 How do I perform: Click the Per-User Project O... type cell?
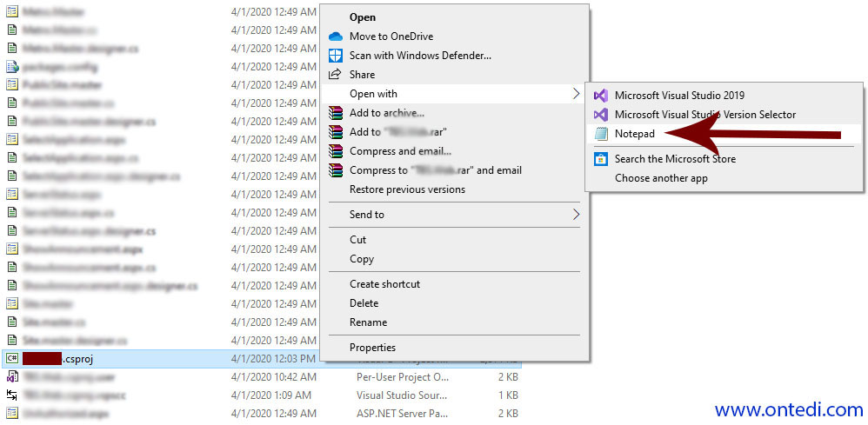pyautogui.click(x=403, y=377)
